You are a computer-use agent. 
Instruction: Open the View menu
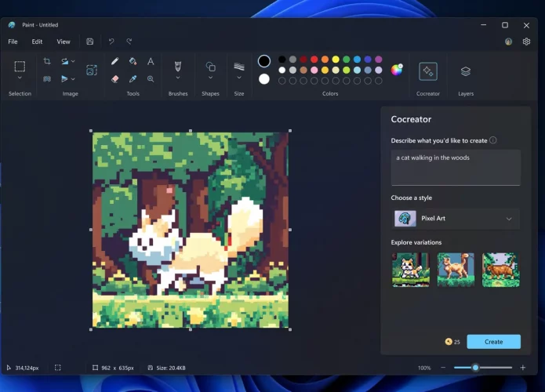click(x=64, y=42)
